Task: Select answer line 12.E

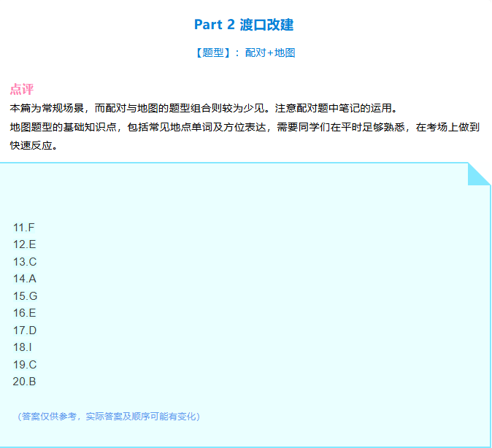Action: 25,244
